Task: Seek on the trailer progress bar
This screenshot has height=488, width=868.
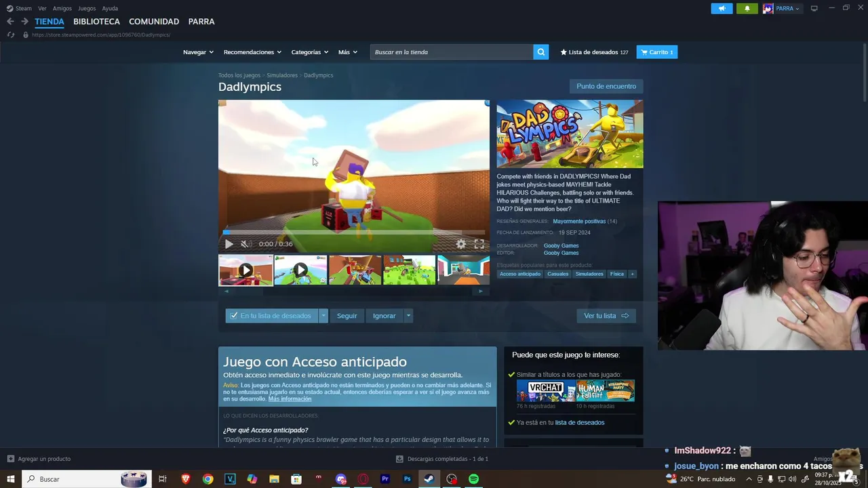Action: (353, 232)
